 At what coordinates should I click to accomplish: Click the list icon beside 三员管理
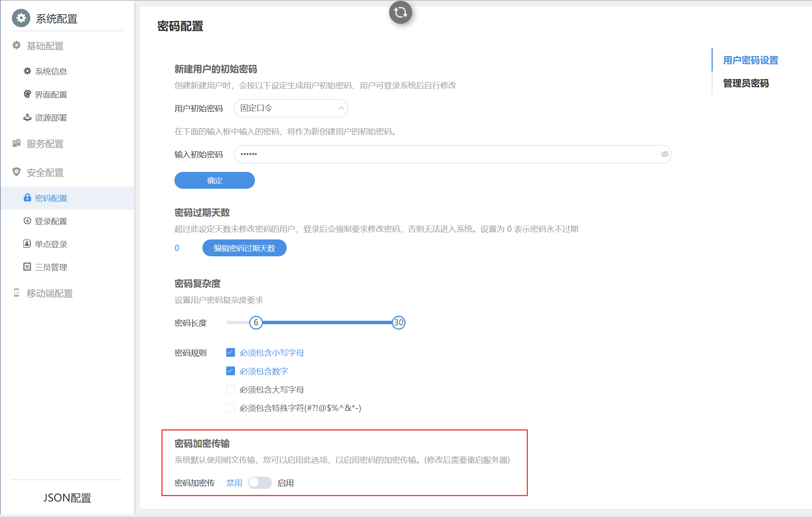coord(27,267)
